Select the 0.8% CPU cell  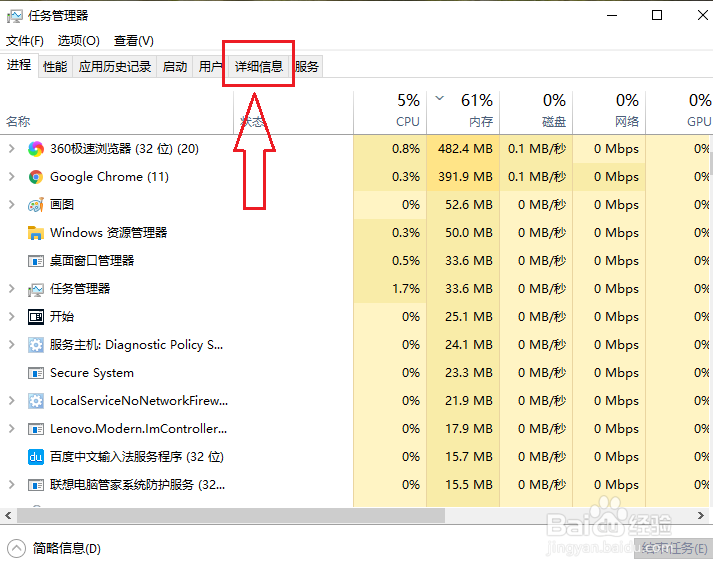pyautogui.click(x=390, y=149)
